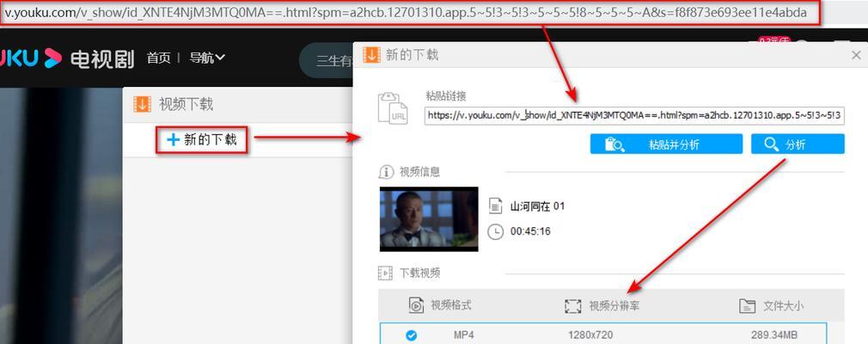Expand the 导航 navigation dropdown
Screen dimensions: 868x344
coord(207,58)
